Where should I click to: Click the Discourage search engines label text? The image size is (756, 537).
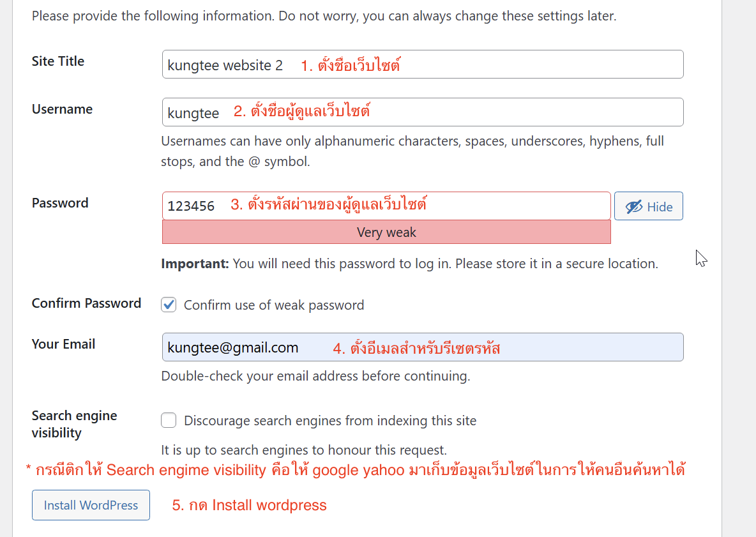[x=330, y=421]
